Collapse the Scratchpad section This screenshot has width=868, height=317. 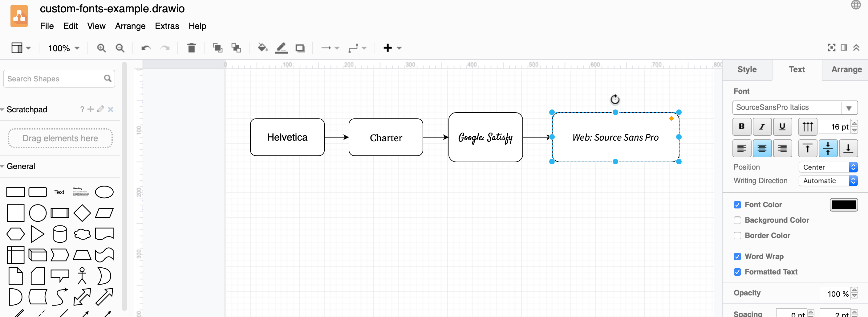click(3, 109)
